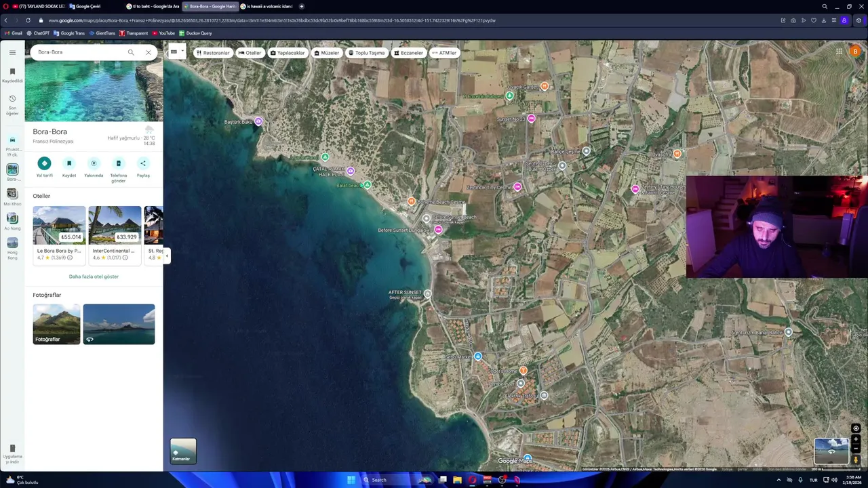This screenshot has width=868, height=488.
Task: Open Katmanlar layers switcher
Action: [183, 451]
